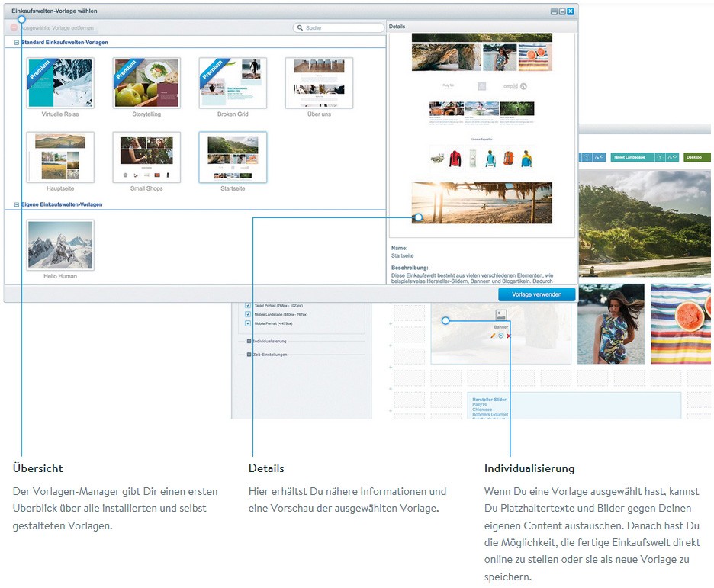Minimize the Einkaufswelten-Vorlage wählen dialog

click(x=554, y=11)
